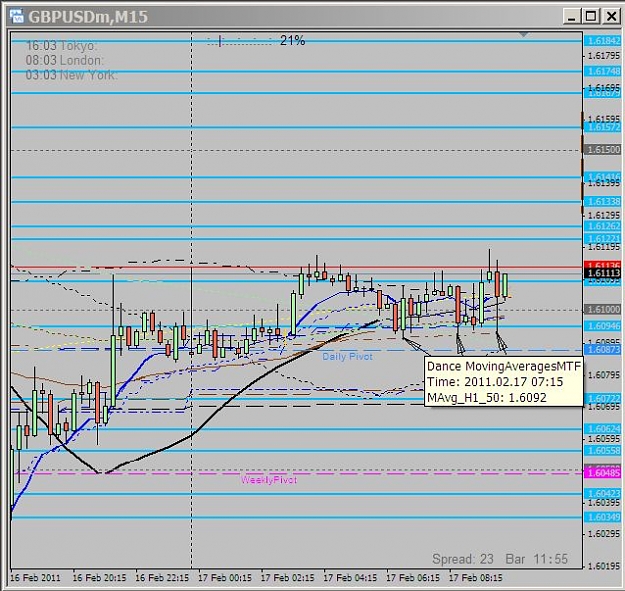This screenshot has height=591, width=625.
Task: Click the 'MAvg_H1_50: 1.6092' tooltip line
Action: click(x=487, y=398)
